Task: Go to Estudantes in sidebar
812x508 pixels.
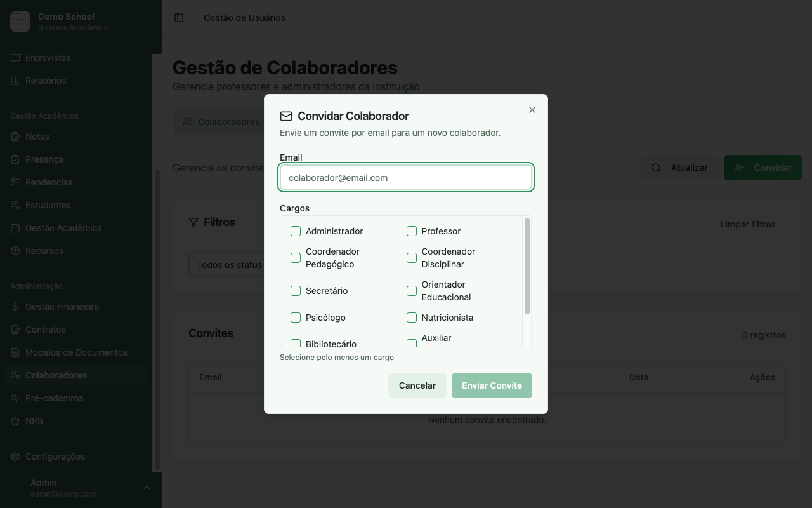Action: [76, 205]
